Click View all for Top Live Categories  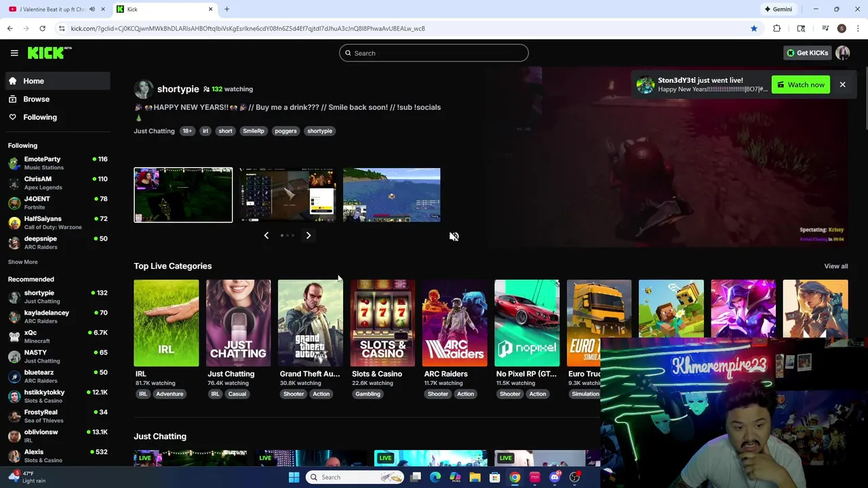coord(835,266)
